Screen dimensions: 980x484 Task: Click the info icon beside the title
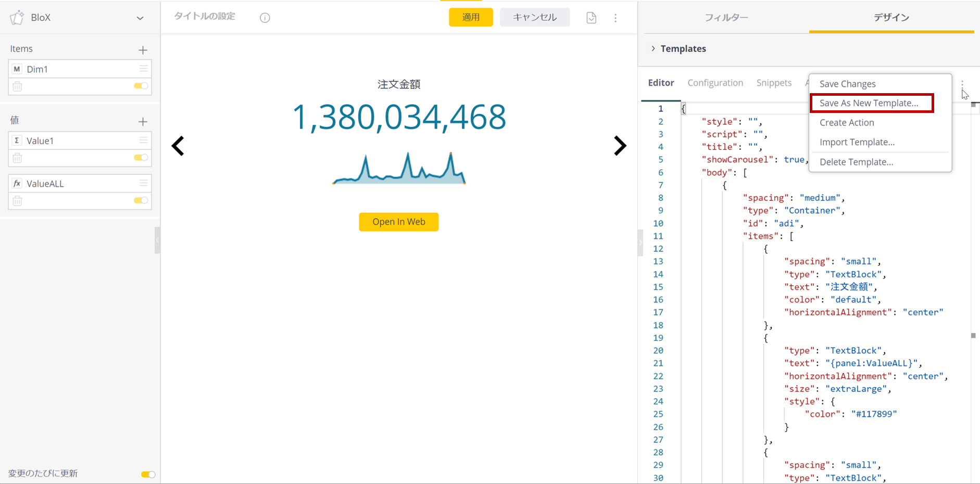pos(265,18)
